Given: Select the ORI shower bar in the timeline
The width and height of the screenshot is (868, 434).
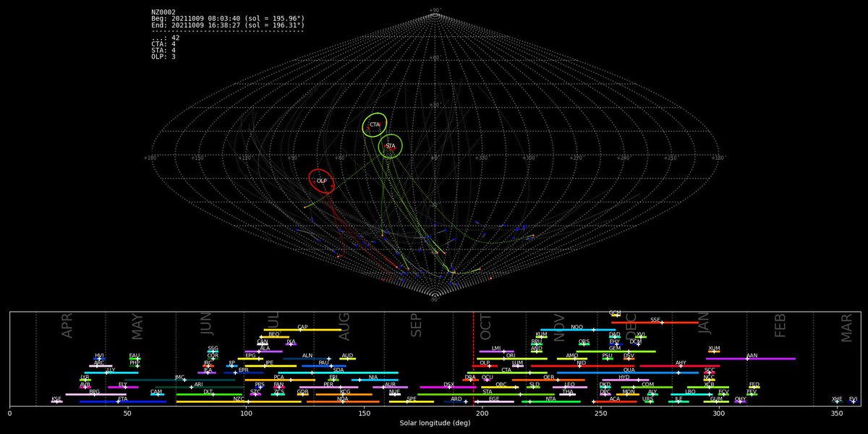Looking at the screenshot, I should pos(511,359).
